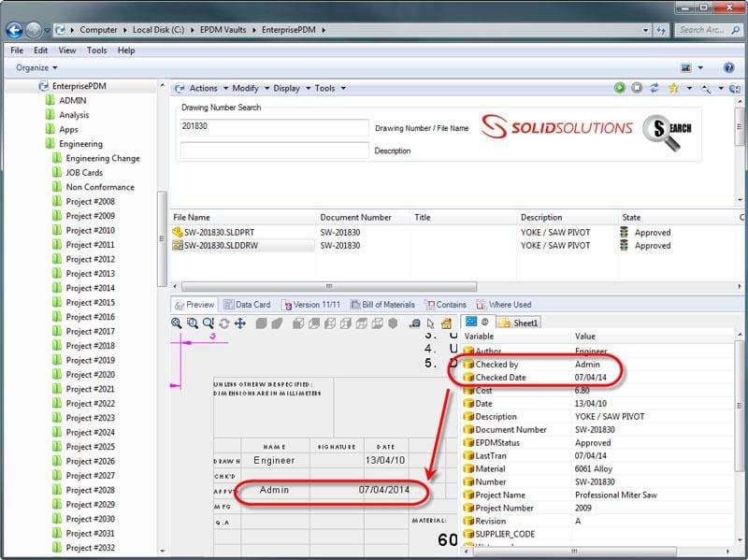The width and height of the screenshot is (748, 560).
Task: Open the Organize dropdown
Action: point(36,68)
